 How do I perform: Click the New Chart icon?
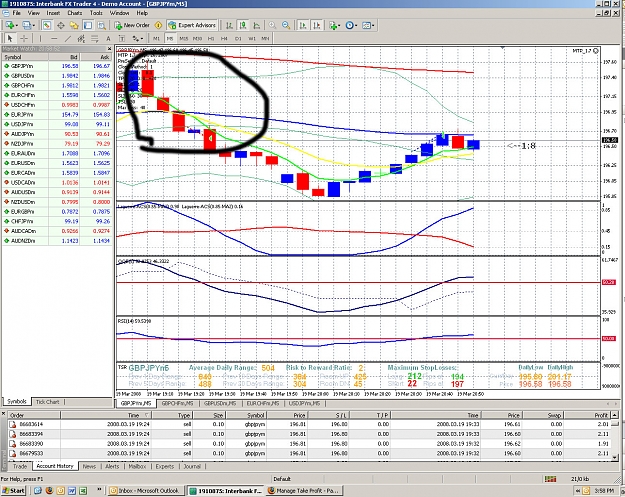(x=10, y=26)
